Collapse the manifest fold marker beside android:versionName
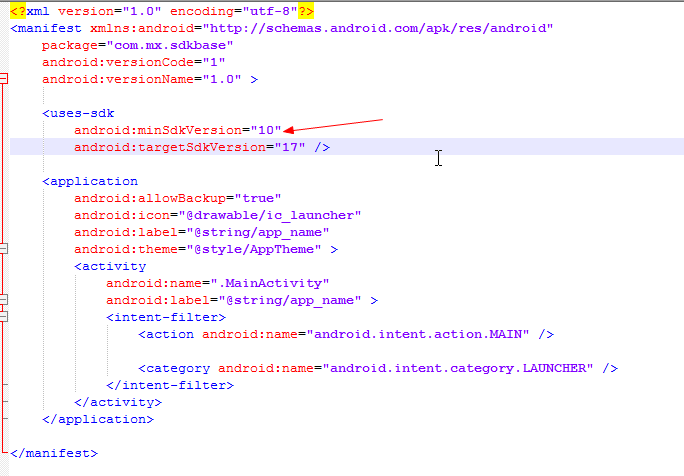The height and width of the screenshot is (476, 684). click(x=3, y=79)
